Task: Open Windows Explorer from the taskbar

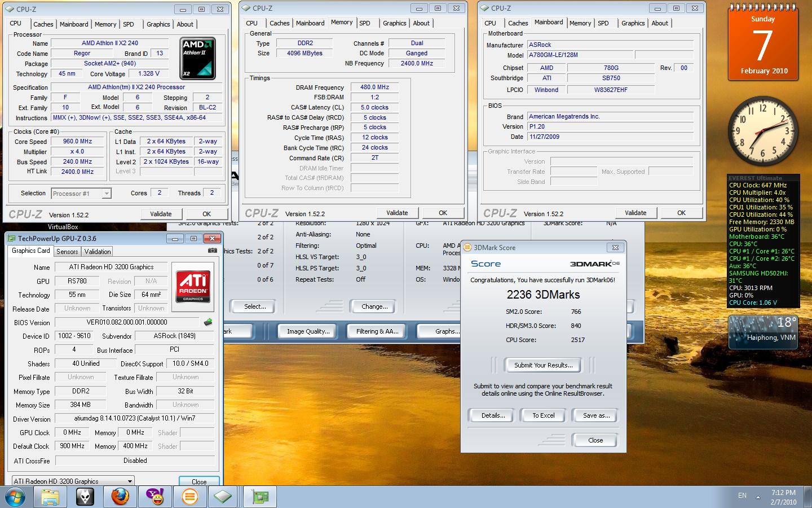Action: [x=50, y=497]
